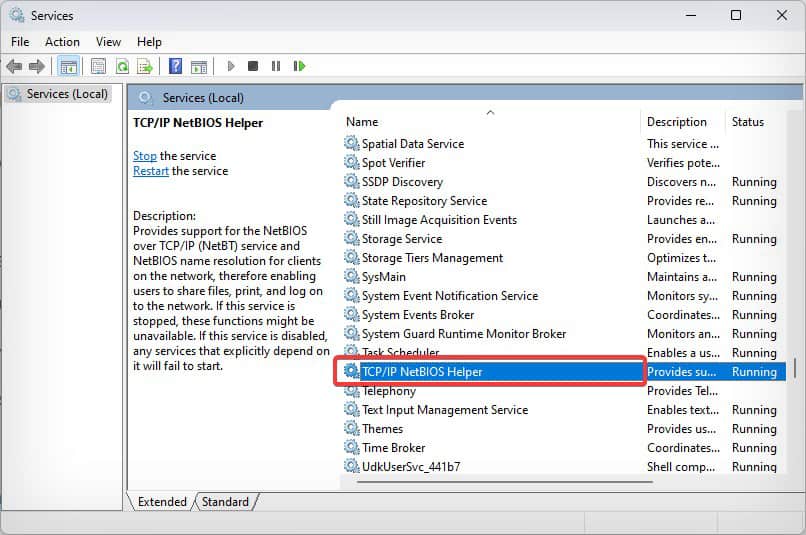This screenshot has height=535, width=806.
Task: Select the Still Image Acquisition Events service
Action: 439,220
